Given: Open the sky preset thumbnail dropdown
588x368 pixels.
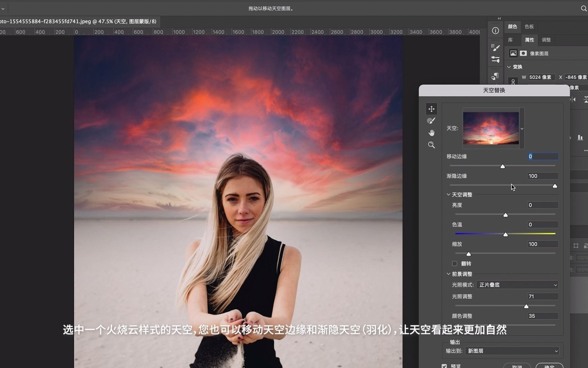Looking at the screenshot, I should [x=522, y=128].
